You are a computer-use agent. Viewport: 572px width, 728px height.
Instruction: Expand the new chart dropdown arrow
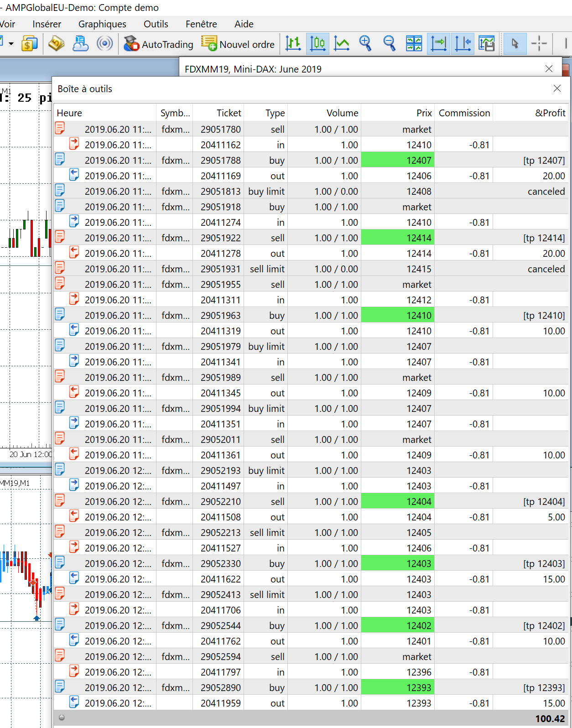pos(11,44)
